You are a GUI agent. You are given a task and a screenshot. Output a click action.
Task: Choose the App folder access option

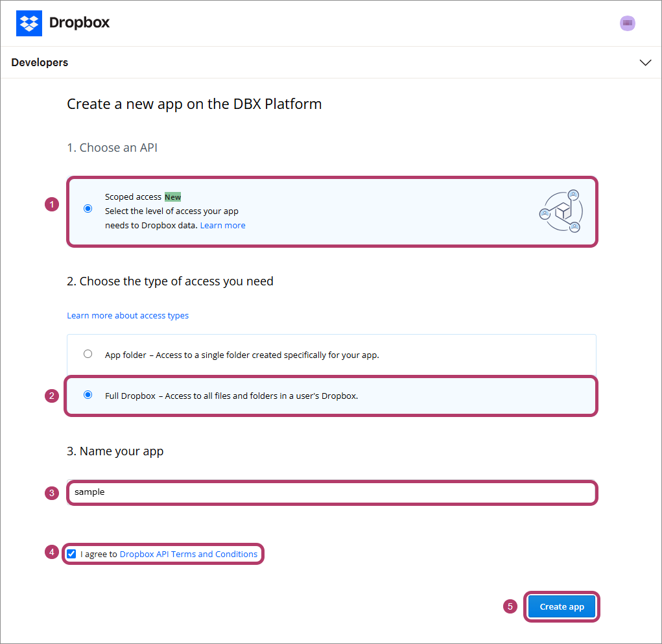tap(88, 354)
